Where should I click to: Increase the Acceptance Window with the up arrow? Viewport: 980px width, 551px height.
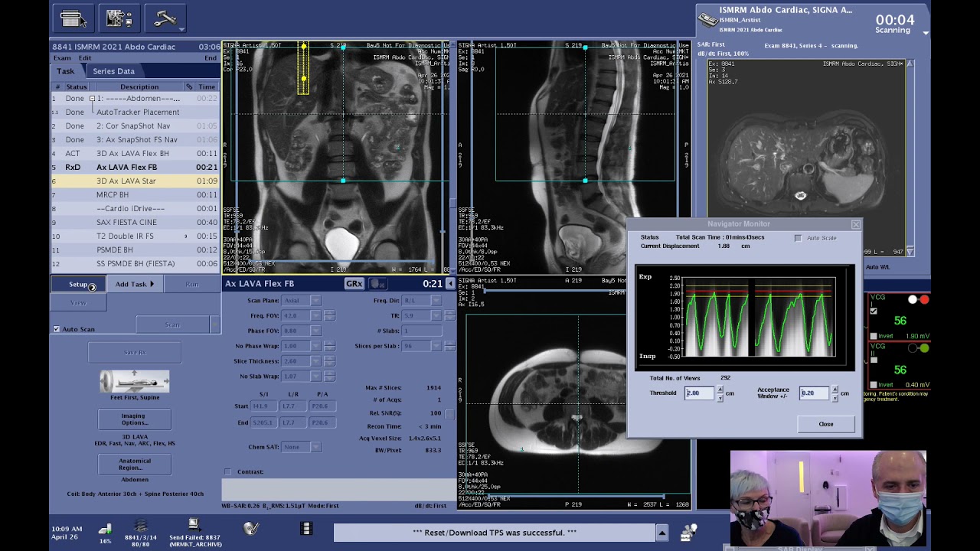click(x=835, y=390)
